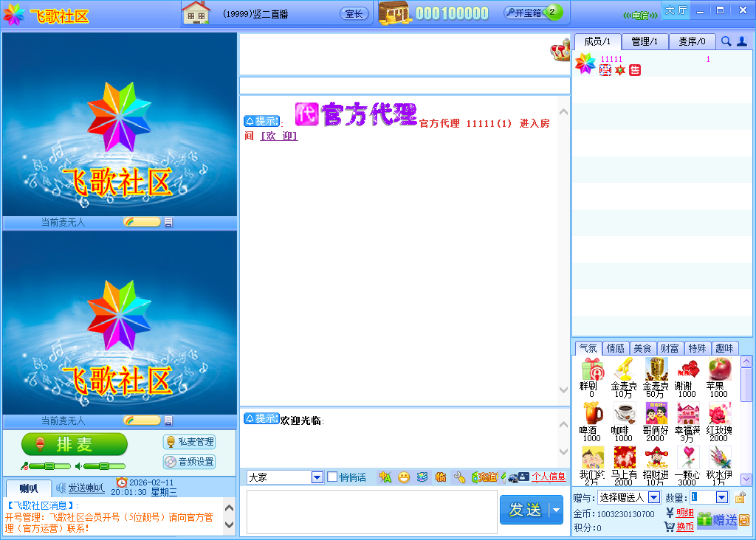Image resolution: width=756 pixels, height=540 pixels.
Task: Switch to the 管理/1 tab
Action: pyautogui.click(x=645, y=42)
